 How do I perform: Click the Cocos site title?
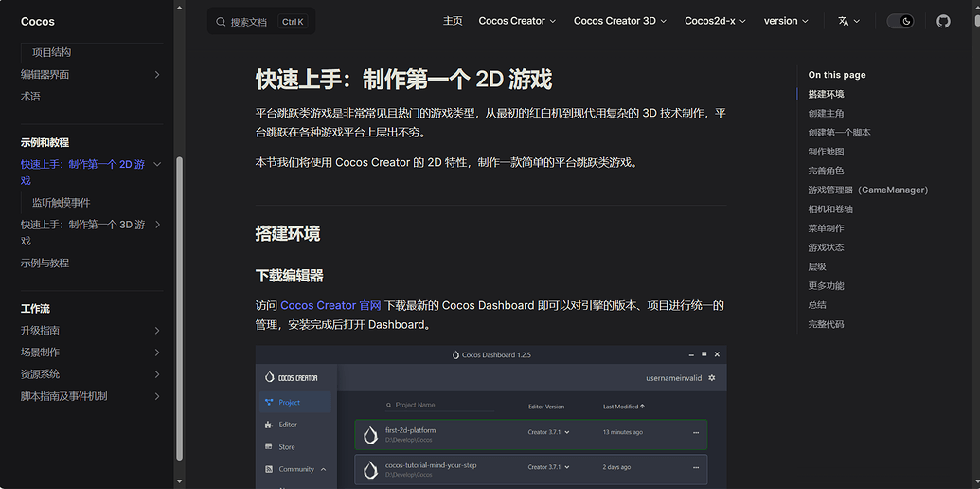[x=38, y=21]
